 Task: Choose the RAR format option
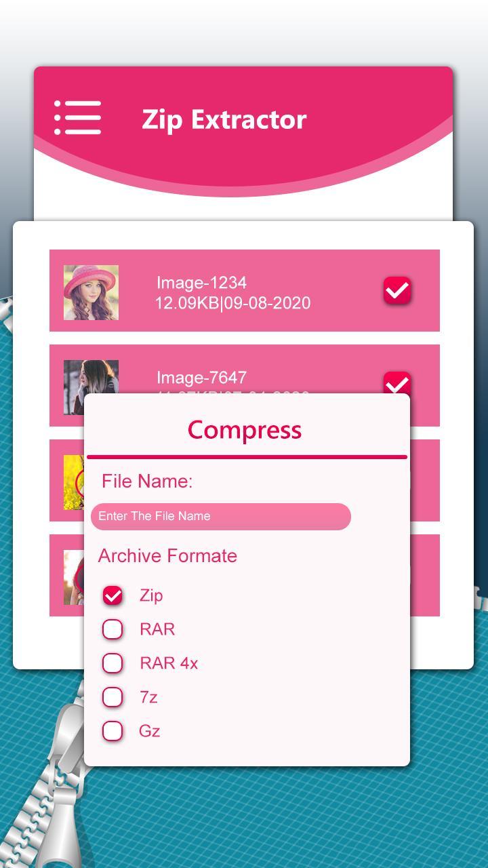(113, 629)
